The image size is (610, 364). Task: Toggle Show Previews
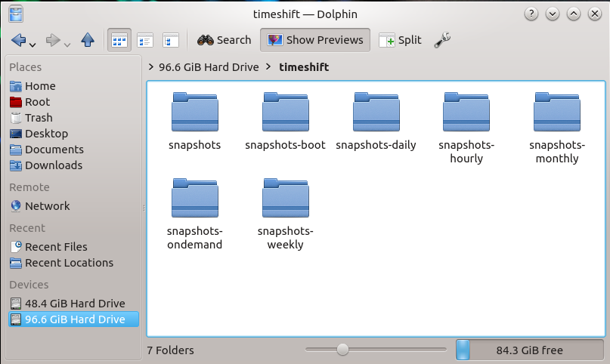(315, 40)
